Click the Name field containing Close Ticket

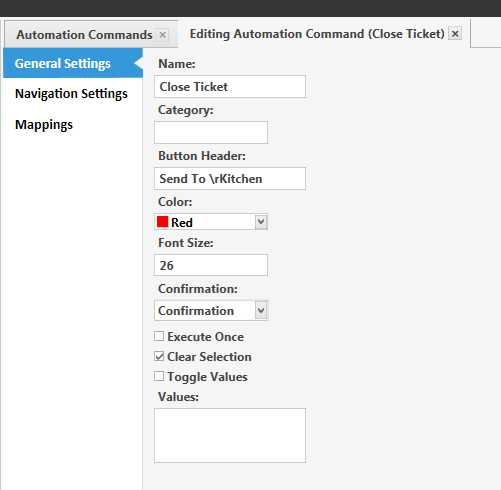230,87
